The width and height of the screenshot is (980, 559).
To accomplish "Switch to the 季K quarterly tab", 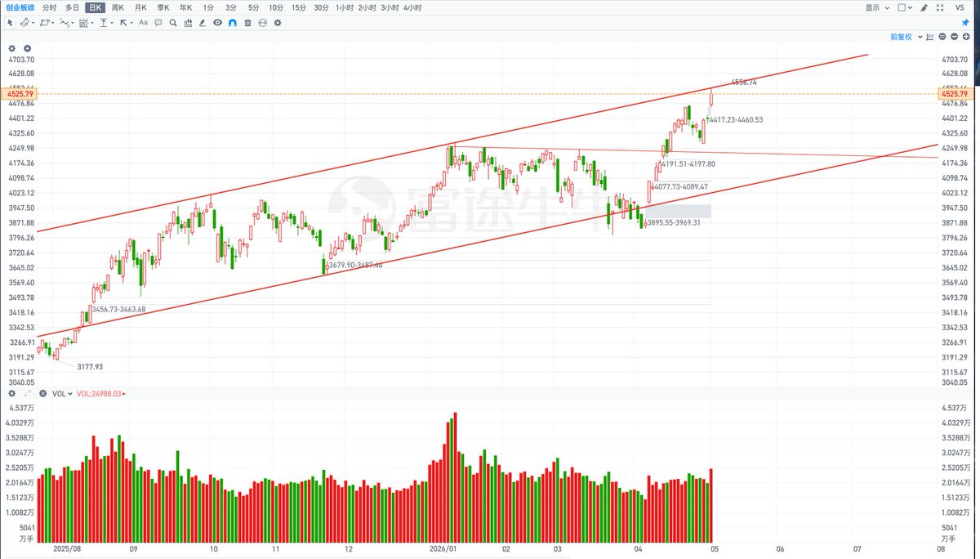I will 163,7.
